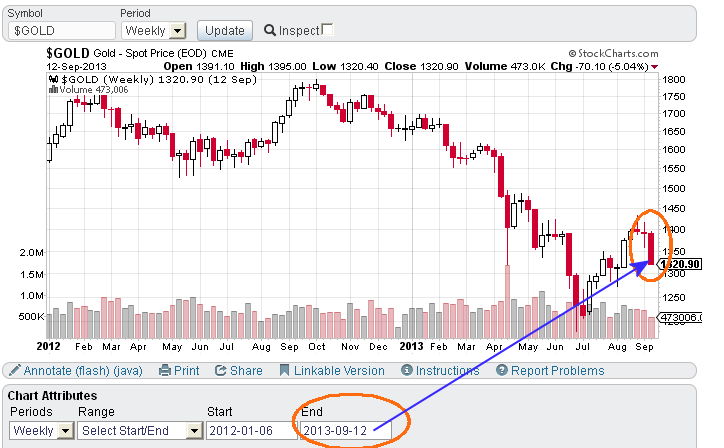This screenshot has width=724, height=448.
Task: Click the Start date field 2012-01-06
Action: pyautogui.click(x=251, y=431)
